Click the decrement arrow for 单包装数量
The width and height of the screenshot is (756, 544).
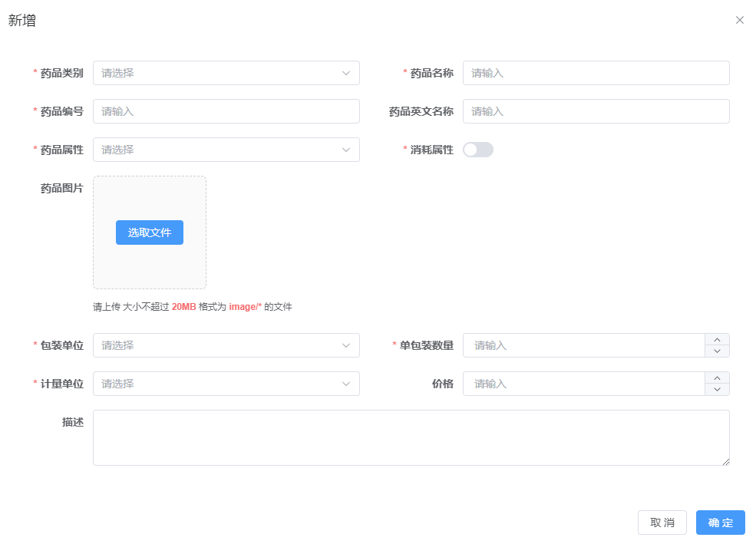(717, 351)
